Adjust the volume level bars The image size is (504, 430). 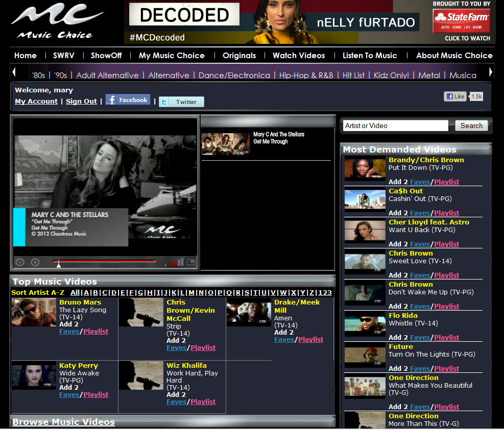[x=176, y=263]
